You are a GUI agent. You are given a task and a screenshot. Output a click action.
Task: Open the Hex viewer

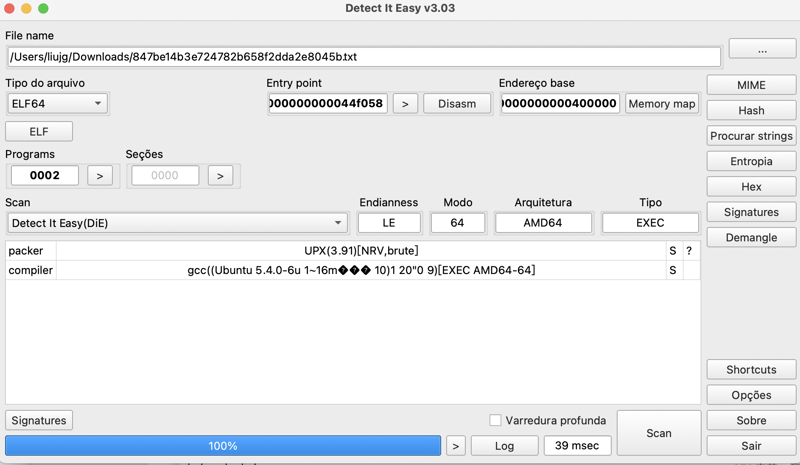click(751, 187)
